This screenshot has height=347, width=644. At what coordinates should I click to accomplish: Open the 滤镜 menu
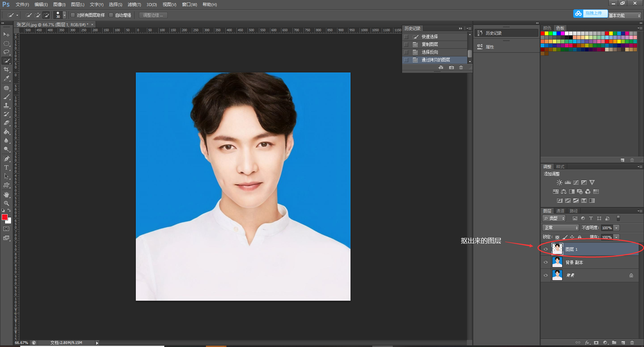(134, 4)
